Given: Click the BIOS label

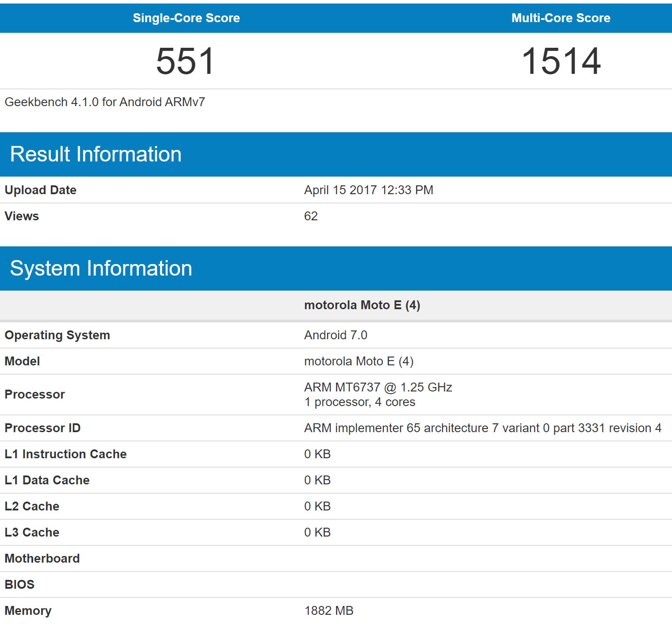Looking at the screenshot, I should click(x=19, y=585).
